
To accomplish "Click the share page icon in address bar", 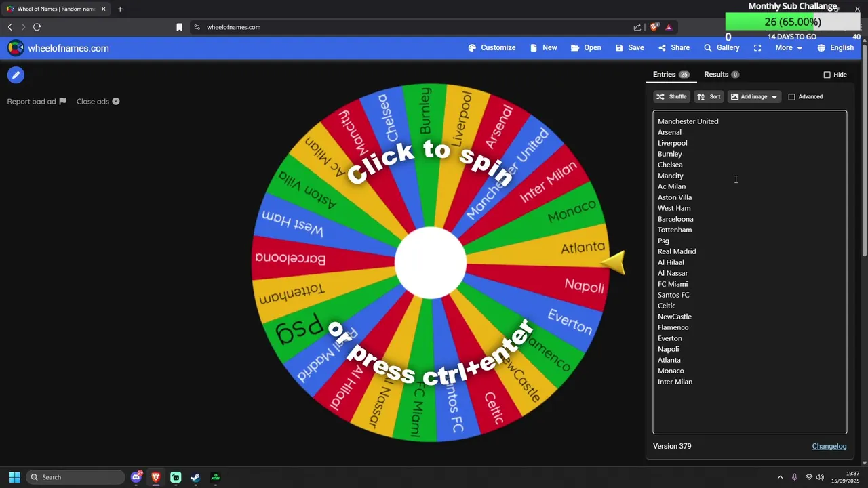I will (x=637, y=27).
